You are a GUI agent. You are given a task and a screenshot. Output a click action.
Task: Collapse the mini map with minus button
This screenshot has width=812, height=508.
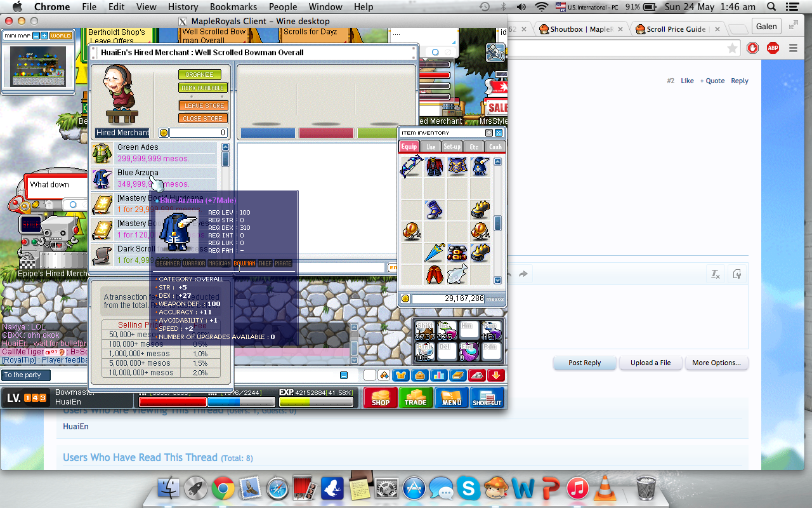[x=37, y=36]
